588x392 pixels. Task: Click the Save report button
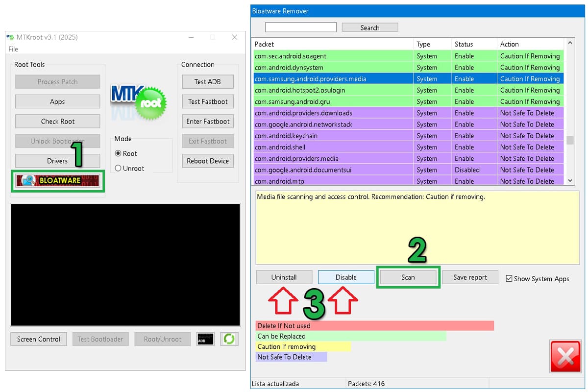click(x=470, y=277)
